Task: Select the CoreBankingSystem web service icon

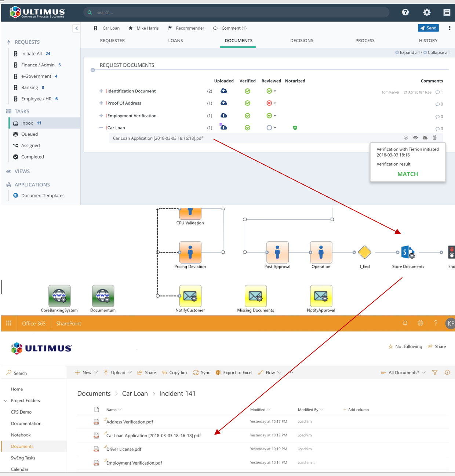Action: [x=59, y=296]
